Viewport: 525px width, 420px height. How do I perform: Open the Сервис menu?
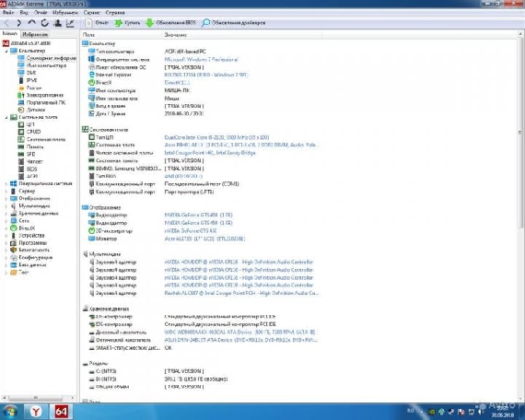92,12
